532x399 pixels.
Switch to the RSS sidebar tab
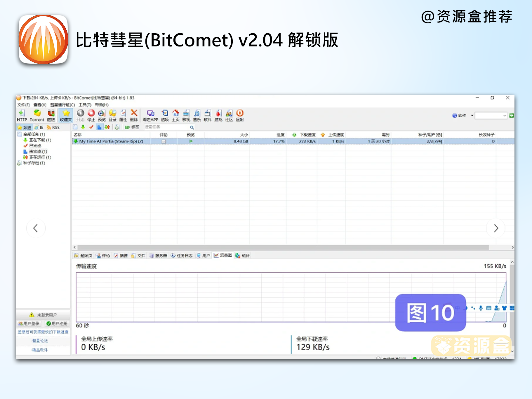tap(53, 127)
